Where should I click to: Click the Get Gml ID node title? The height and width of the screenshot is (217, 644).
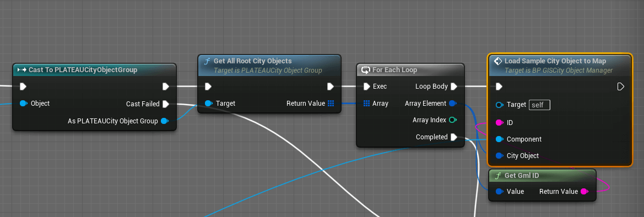pyautogui.click(x=522, y=176)
